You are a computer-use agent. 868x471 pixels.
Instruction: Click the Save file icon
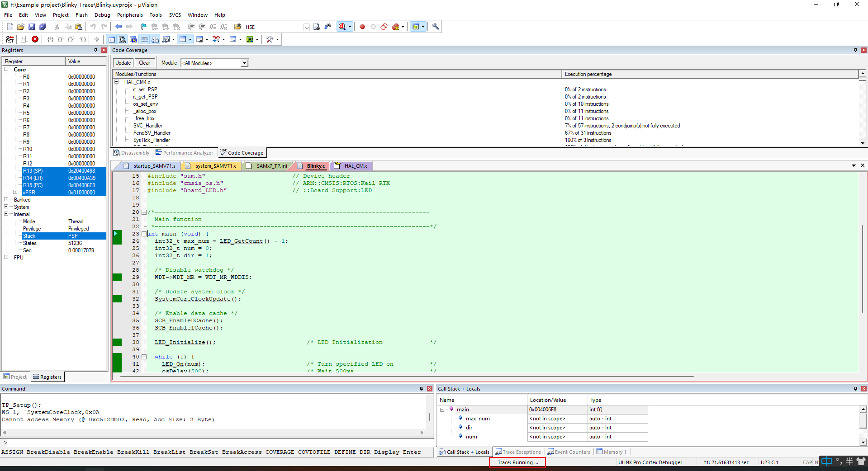32,27
